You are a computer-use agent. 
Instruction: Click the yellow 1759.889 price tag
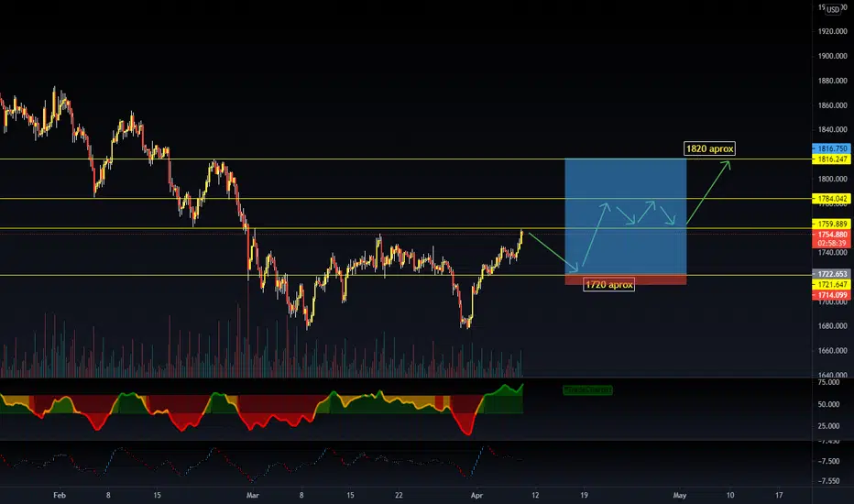(830, 224)
